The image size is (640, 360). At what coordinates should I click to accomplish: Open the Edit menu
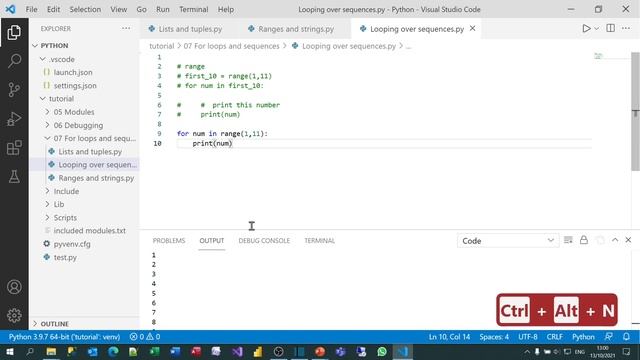coord(53,9)
